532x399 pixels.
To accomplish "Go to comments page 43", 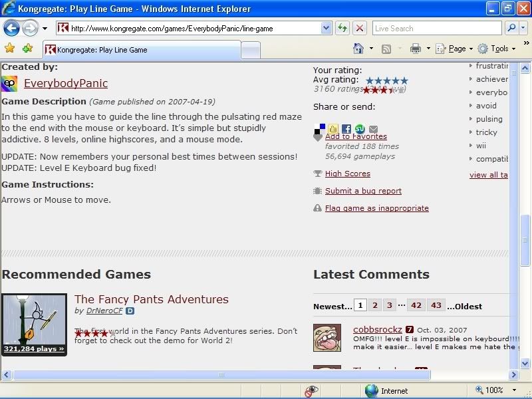I will tap(436, 305).
